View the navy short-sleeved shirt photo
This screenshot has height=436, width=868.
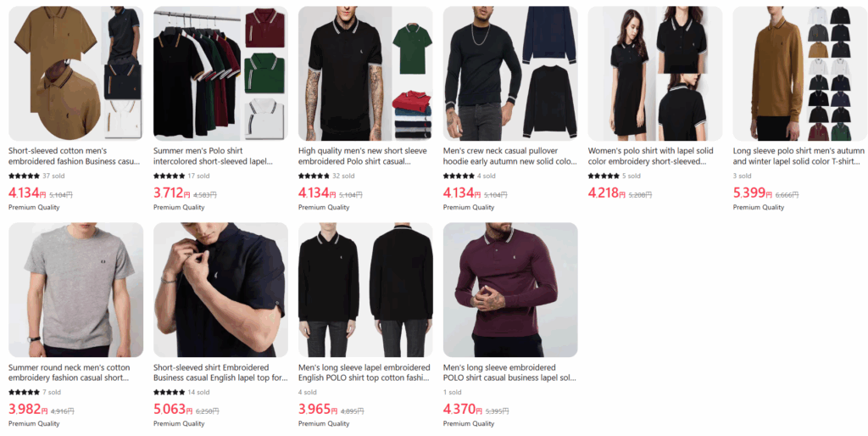(220, 290)
